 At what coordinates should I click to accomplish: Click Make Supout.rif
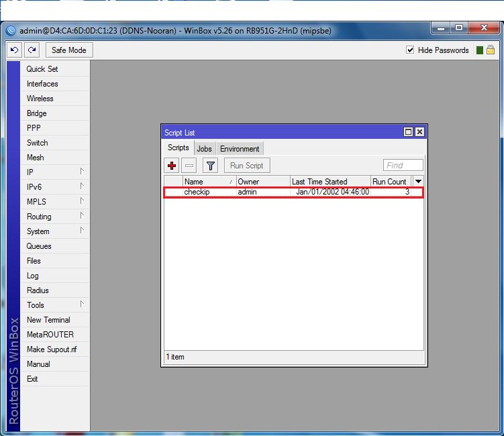click(x=55, y=349)
